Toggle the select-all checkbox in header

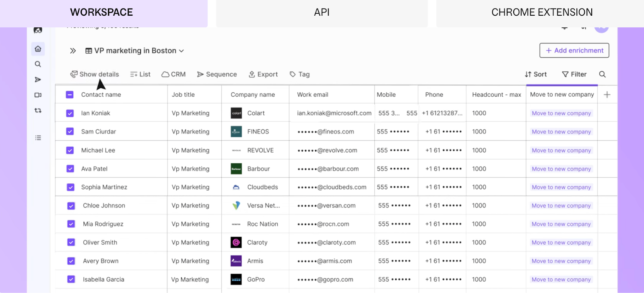[x=70, y=95]
